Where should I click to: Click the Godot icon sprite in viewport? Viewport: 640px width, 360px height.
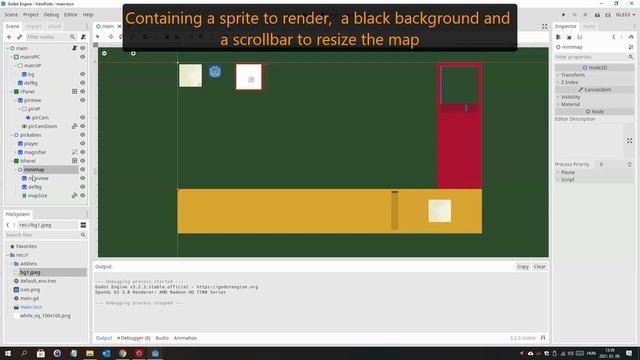[215, 71]
